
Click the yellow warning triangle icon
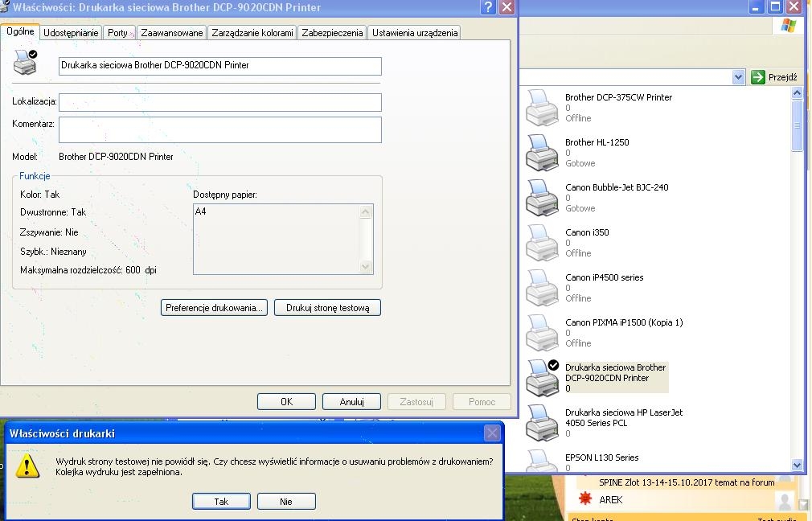click(27, 466)
